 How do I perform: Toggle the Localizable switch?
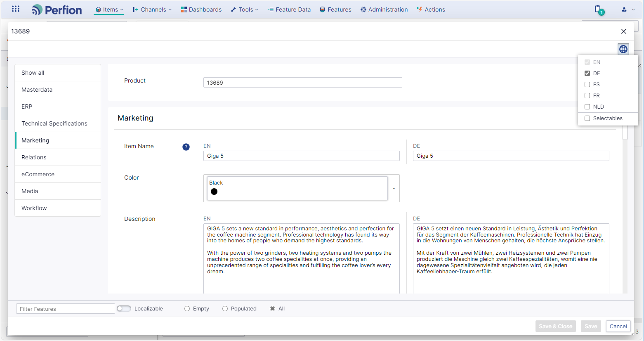pos(124,308)
